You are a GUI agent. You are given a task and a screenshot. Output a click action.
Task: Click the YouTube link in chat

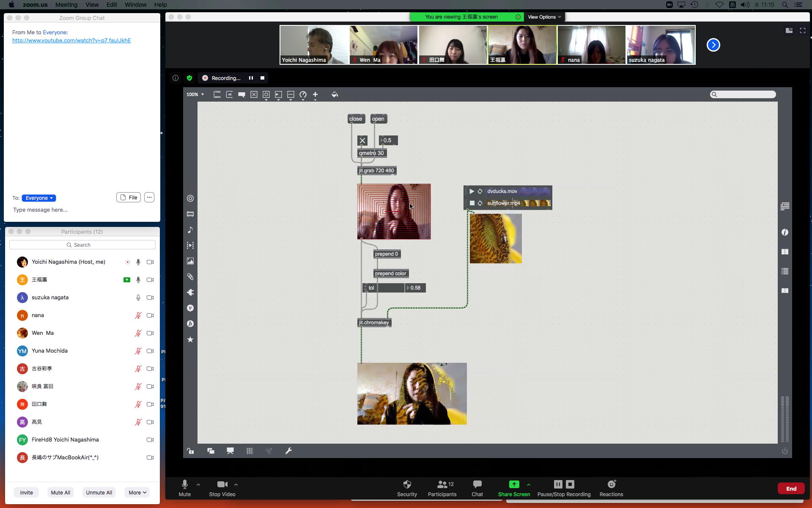(71, 40)
